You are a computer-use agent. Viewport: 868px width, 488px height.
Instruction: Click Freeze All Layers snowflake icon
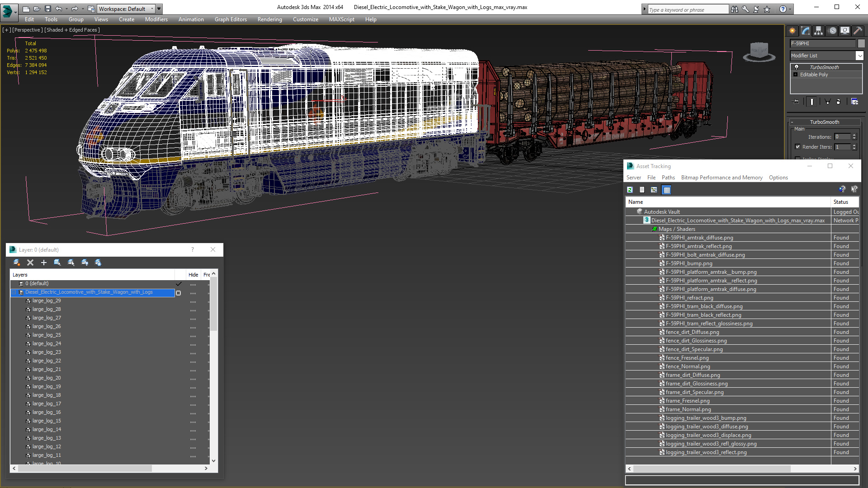[98, 263]
